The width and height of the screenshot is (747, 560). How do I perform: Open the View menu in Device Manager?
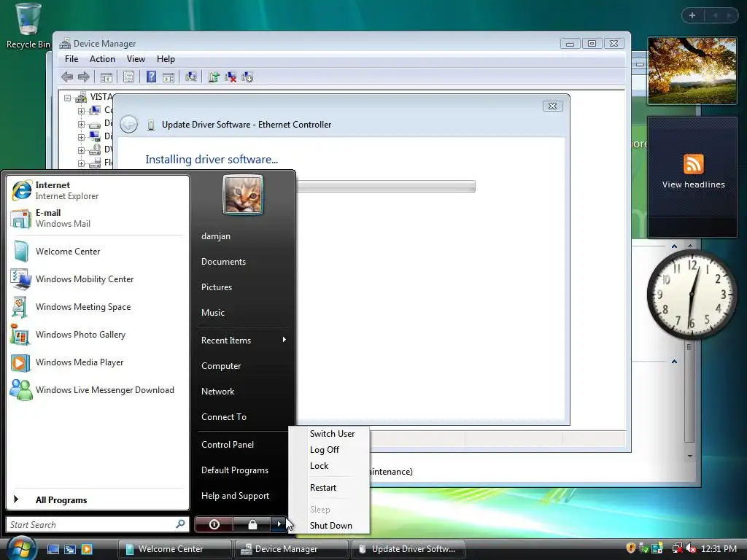pyautogui.click(x=136, y=59)
